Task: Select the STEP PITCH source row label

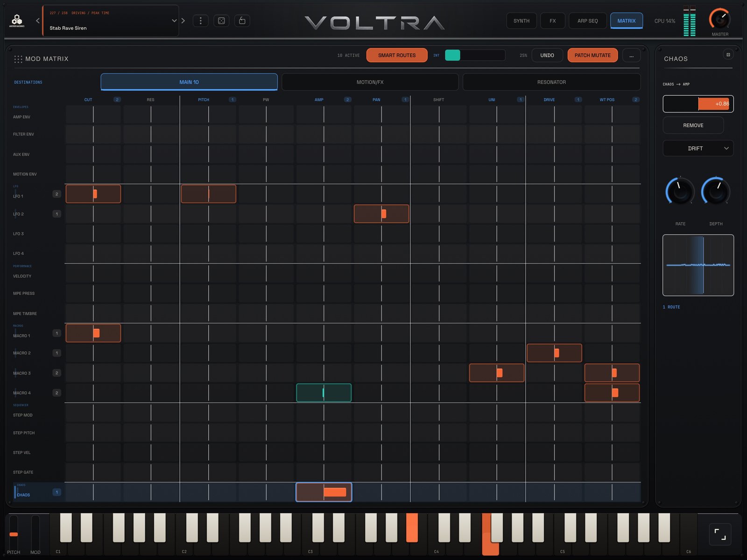Action: tap(24, 433)
